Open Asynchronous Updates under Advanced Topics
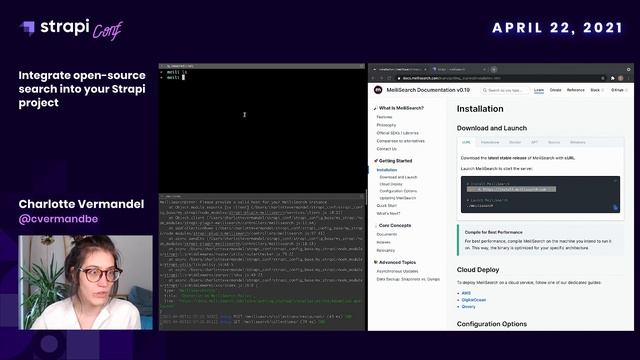 pos(397,271)
